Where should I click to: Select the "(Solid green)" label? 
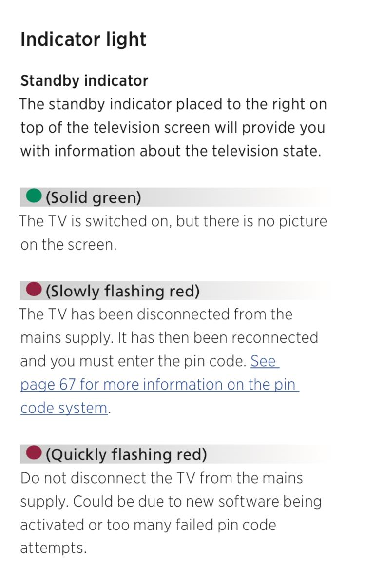[x=93, y=197]
